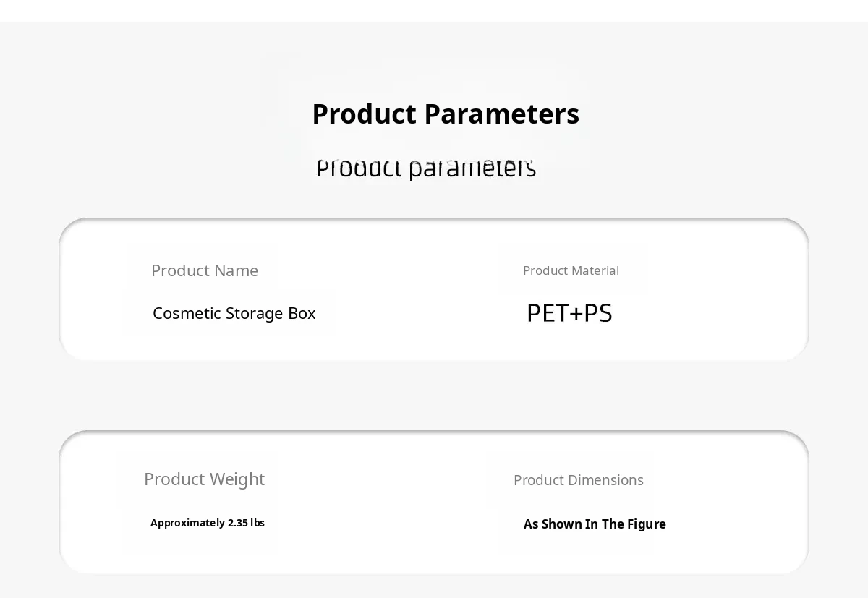The image size is (868, 598).
Task: Click the word Name in Product Name
Action: coord(237,270)
